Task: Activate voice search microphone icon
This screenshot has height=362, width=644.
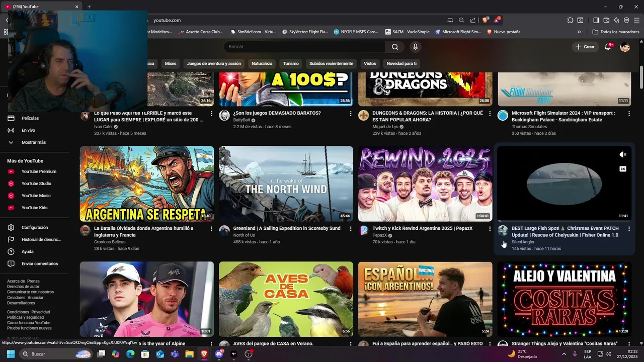Action: 415,47
